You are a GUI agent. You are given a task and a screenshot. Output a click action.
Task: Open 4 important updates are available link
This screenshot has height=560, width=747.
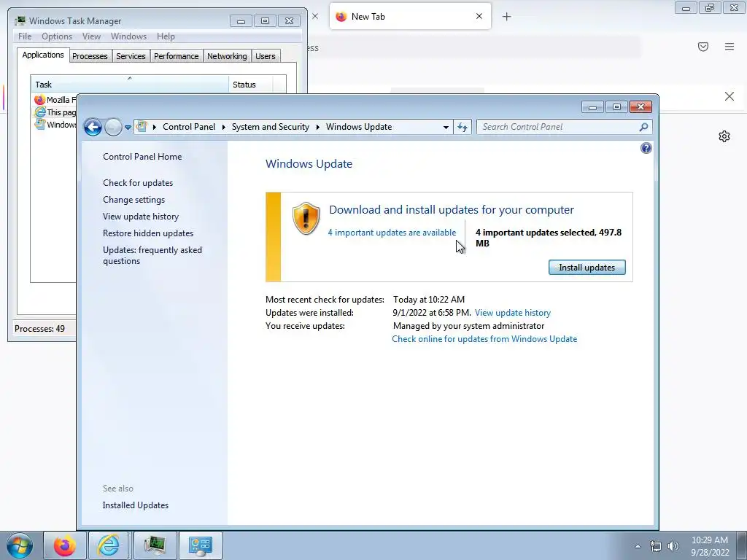[392, 233]
